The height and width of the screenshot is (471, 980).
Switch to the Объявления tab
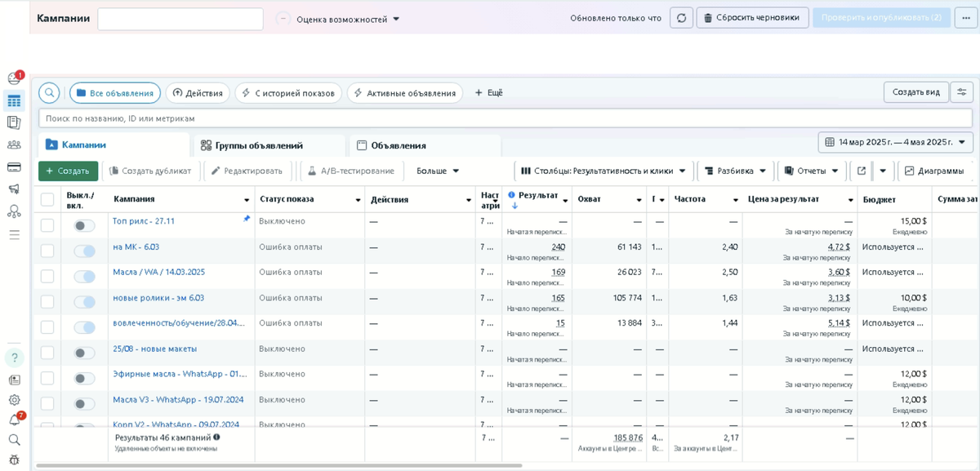coord(425,145)
